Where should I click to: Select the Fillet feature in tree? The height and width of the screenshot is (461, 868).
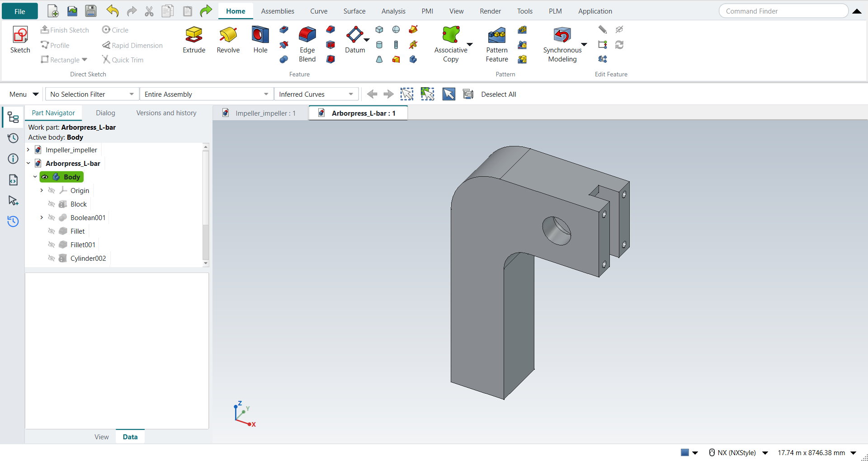(77, 231)
